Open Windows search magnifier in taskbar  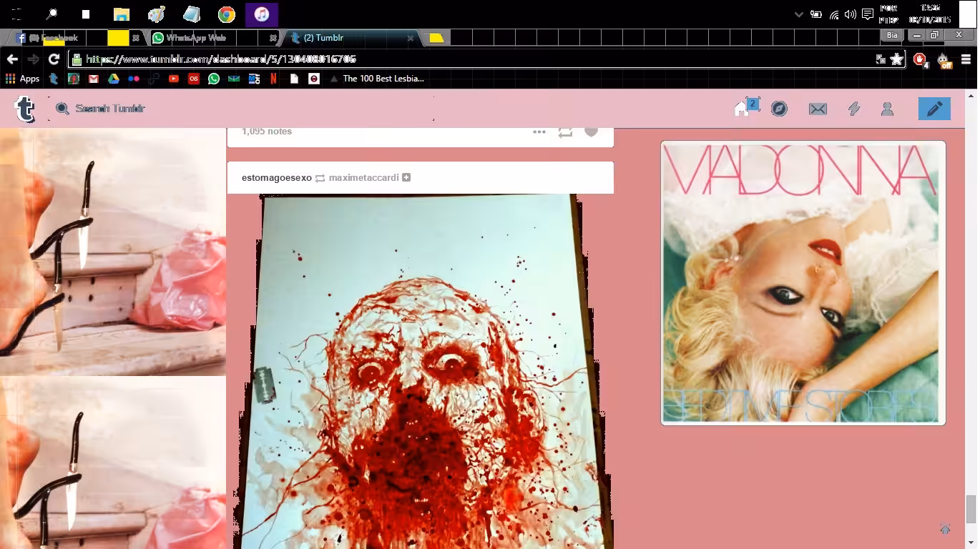(x=52, y=14)
